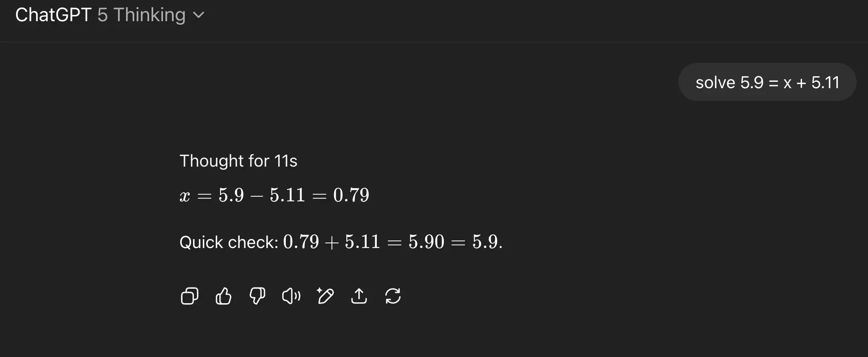Image resolution: width=868 pixels, height=357 pixels.
Task: Click the italic x variable in answer
Action: point(185,196)
